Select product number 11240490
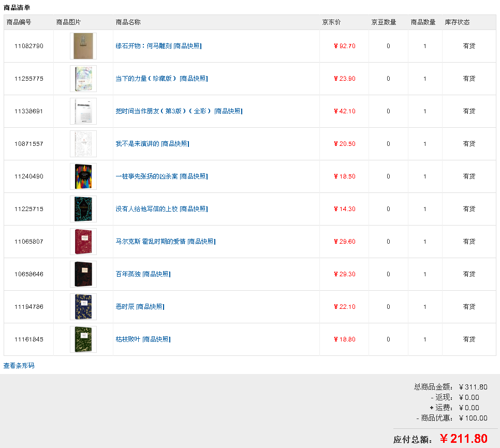 point(28,176)
